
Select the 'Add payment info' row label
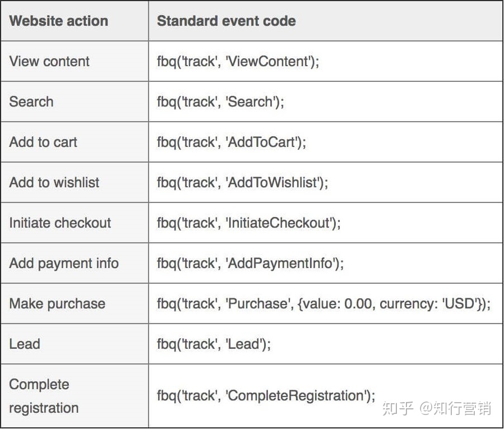click(x=64, y=264)
